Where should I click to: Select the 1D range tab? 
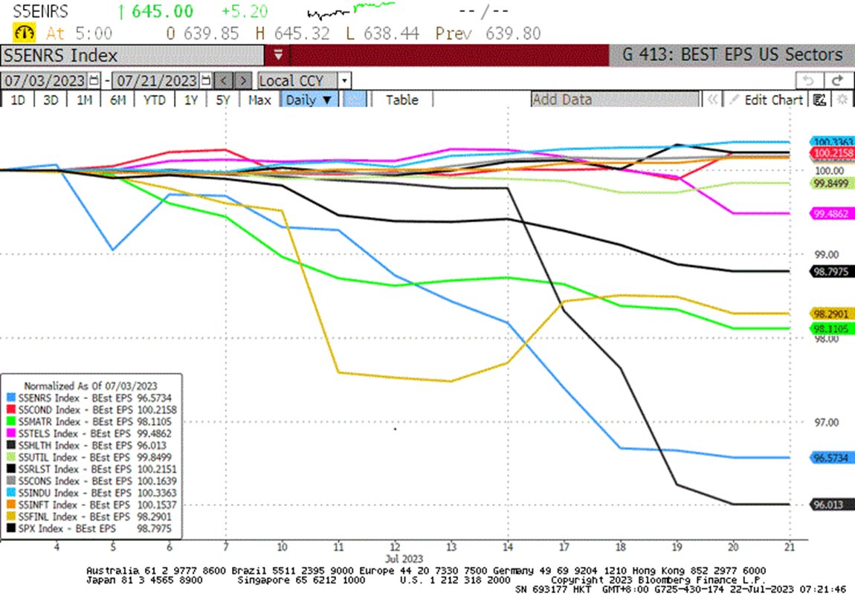[18, 100]
